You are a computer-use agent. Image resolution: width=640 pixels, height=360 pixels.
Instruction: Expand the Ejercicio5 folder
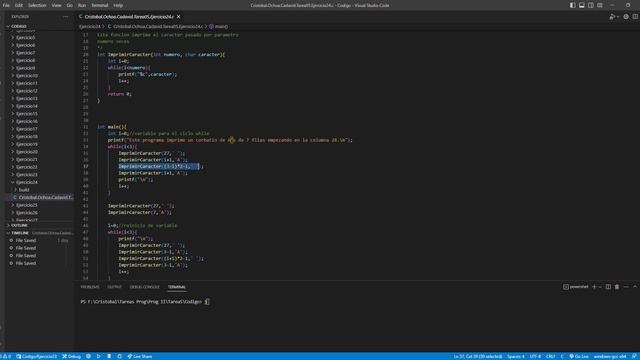coord(39,38)
